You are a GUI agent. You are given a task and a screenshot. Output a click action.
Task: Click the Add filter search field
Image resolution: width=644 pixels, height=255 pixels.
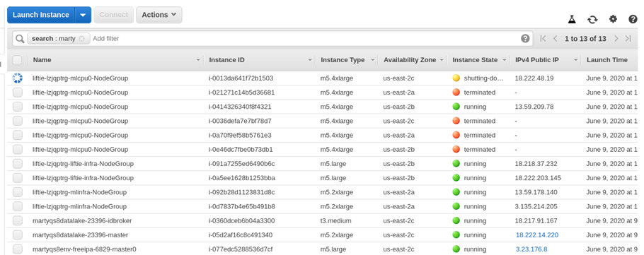(x=304, y=39)
